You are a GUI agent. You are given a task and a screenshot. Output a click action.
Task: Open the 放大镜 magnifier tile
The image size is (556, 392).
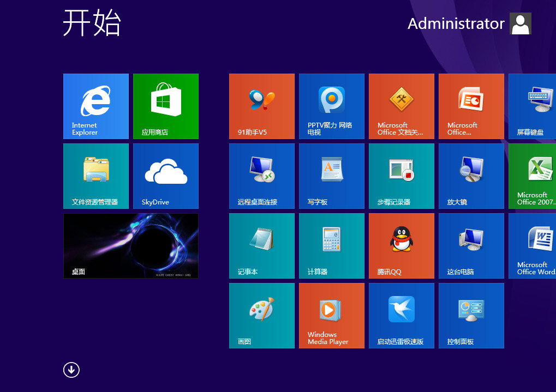[471, 176]
